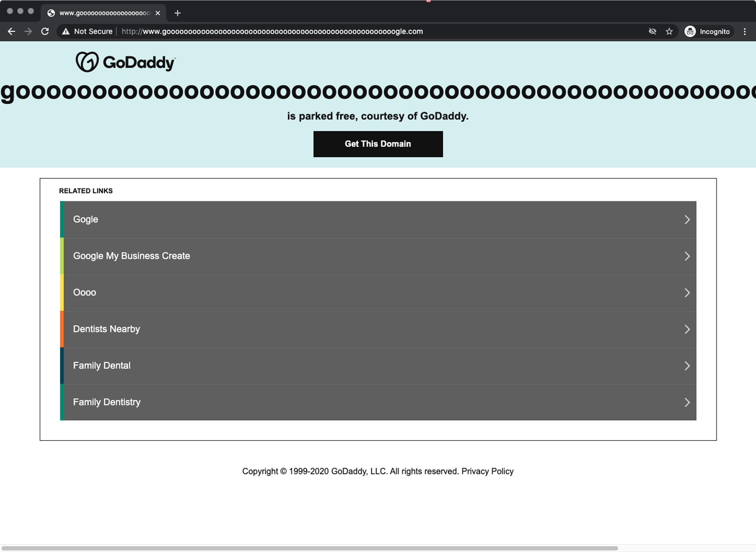Close the current browser tab
Image resolution: width=756 pixels, height=552 pixels.
158,13
